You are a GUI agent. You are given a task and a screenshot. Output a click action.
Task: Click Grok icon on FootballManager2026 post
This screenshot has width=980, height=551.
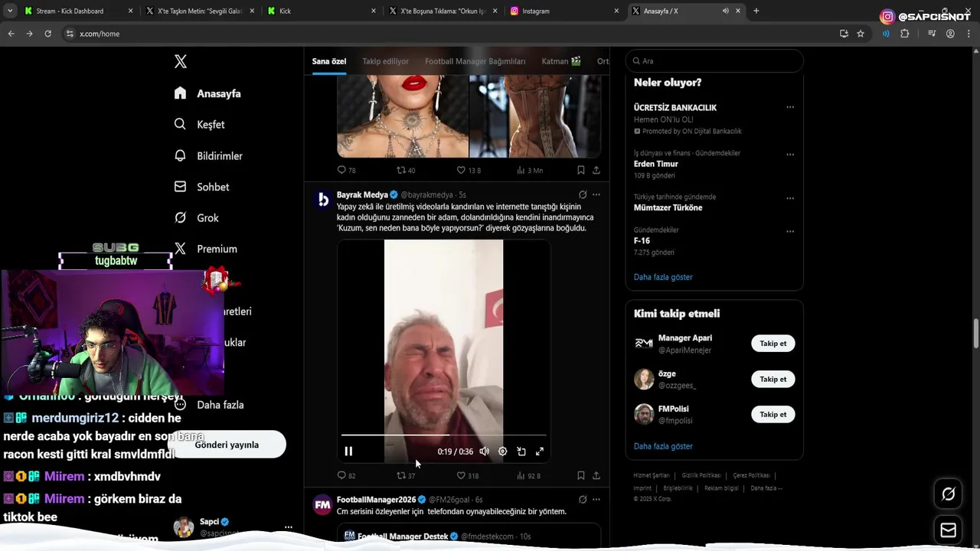pyautogui.click(x=583, y=499)
